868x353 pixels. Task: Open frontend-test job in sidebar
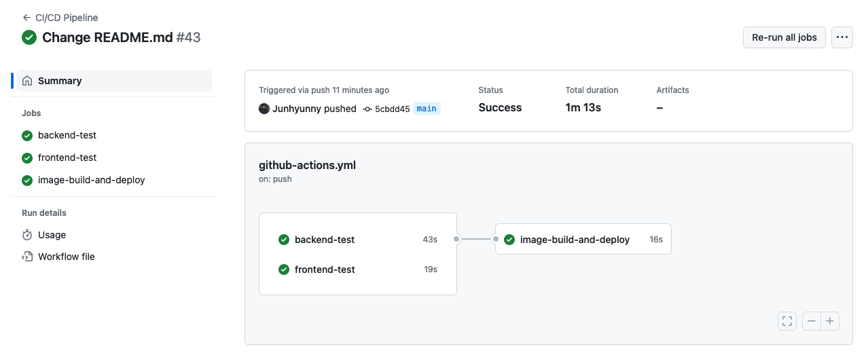67,158
